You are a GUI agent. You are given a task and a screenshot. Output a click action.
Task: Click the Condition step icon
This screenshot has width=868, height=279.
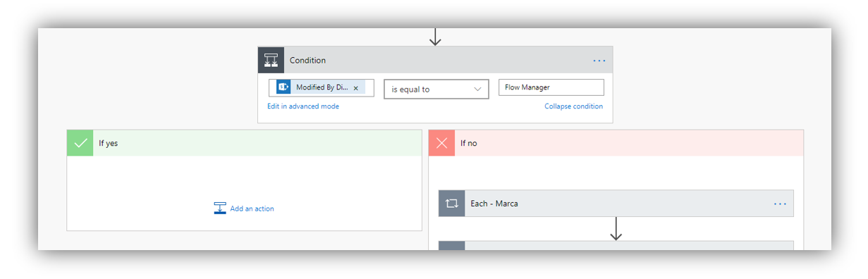271,61
